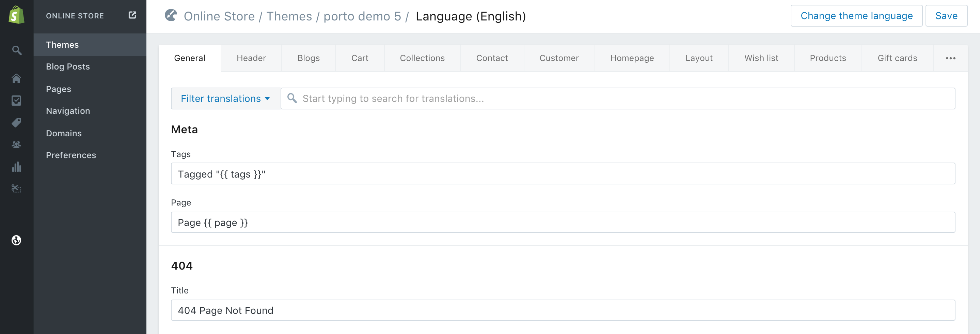Open Reports via the bar chart icon
This screenshot has width=980, height=334.
[x=16, y=167]
